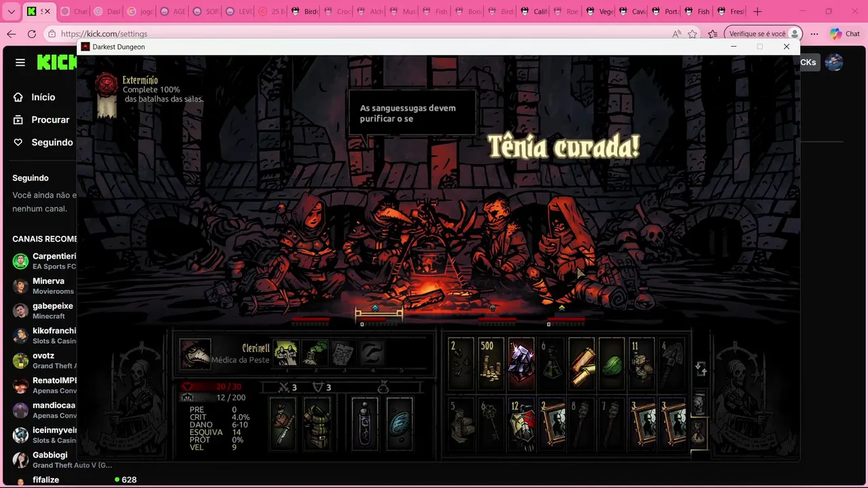Select the torch stack labeled 8
This screenshot has height=488, width=868.
(x=582, y=424)
